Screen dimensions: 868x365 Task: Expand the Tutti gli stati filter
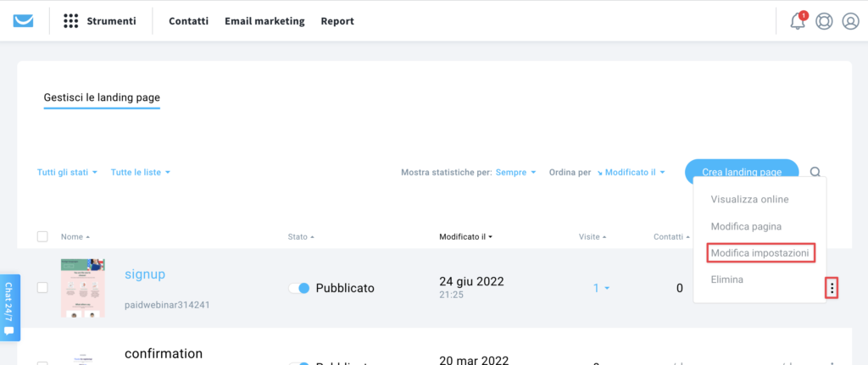pos(67,172)
